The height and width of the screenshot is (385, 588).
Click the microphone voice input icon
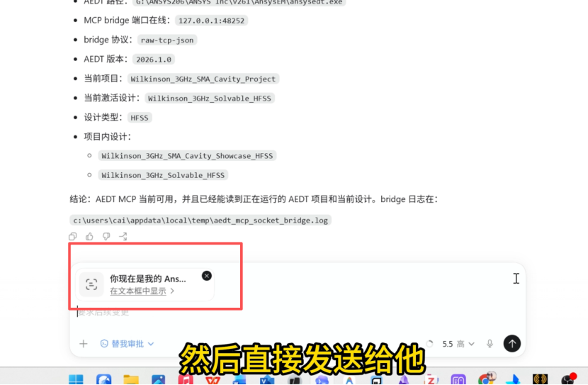coord(490,344)
